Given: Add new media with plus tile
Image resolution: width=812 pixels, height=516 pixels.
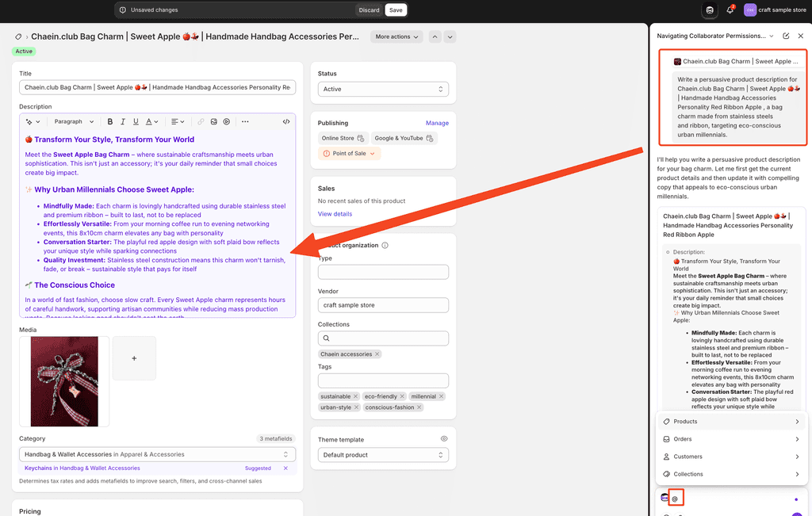Looking at the screenshot, I should coord(134,358).
